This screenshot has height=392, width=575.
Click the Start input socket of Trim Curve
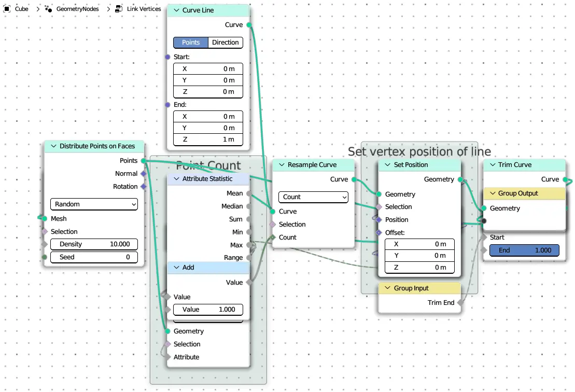tap(484, 237)
